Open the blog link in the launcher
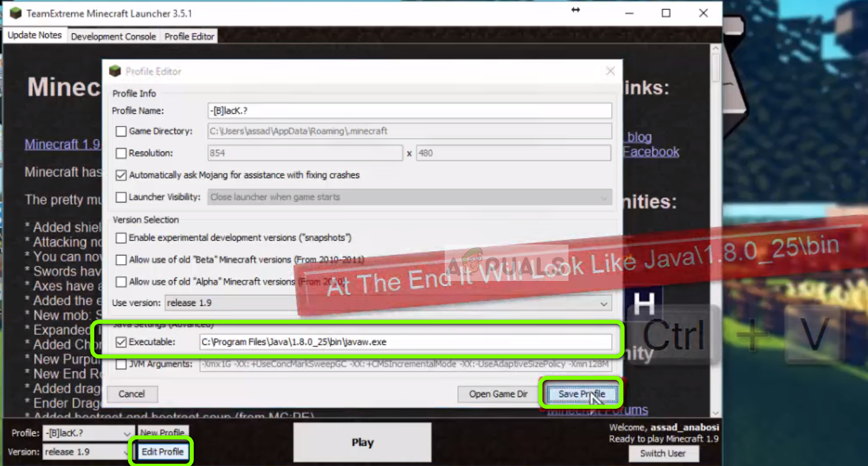Image resolution: width=868 pixels, height=466 pixels. tap(639, 137)
